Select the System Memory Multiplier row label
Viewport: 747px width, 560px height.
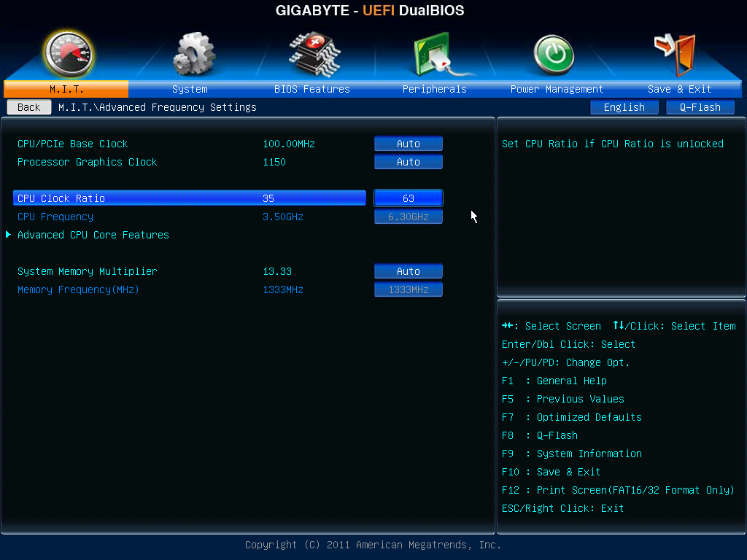[x=88, y=271]
